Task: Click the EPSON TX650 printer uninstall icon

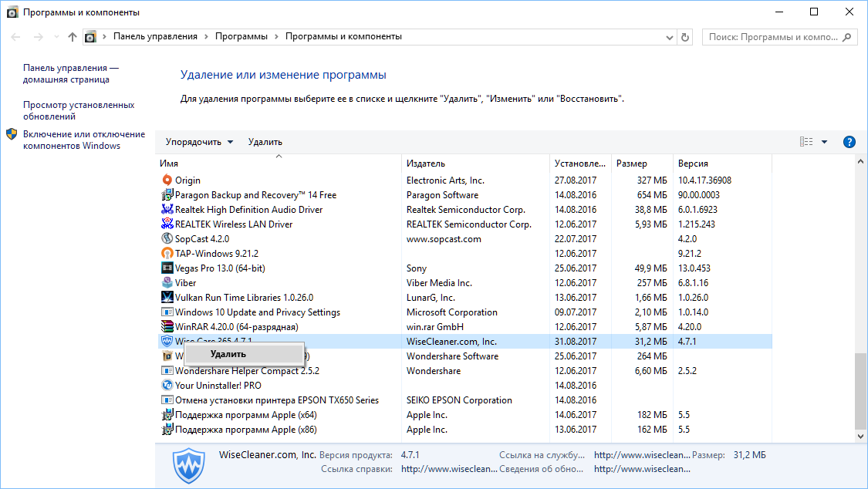Action: [x=167, y=400]
